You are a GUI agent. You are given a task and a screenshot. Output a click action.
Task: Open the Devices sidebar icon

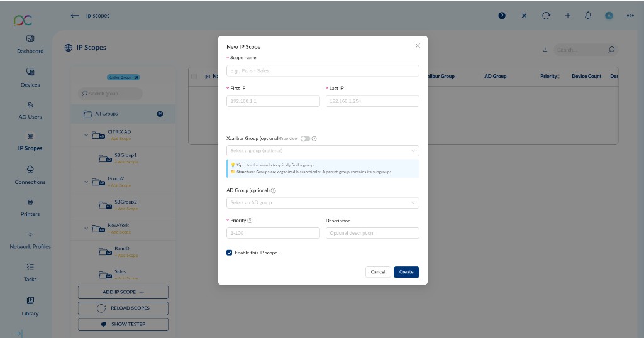[x=30, y=72]
